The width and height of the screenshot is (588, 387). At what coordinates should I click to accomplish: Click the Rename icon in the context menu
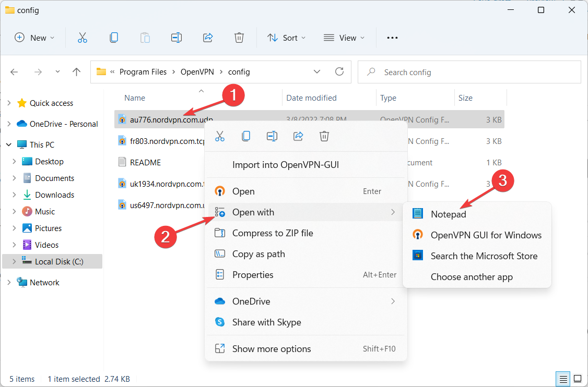click(272, 136)
